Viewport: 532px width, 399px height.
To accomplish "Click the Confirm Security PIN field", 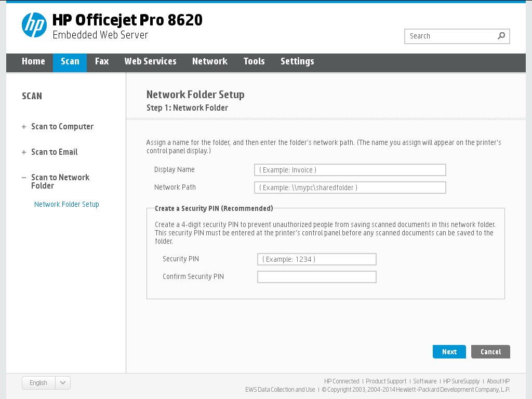I will (x=316, y=277).
